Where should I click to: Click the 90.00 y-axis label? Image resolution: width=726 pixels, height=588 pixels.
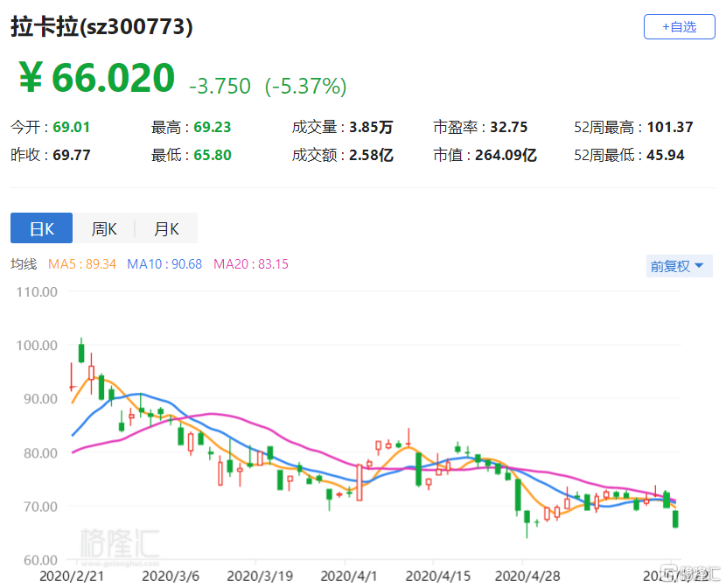tap(40, 399)
